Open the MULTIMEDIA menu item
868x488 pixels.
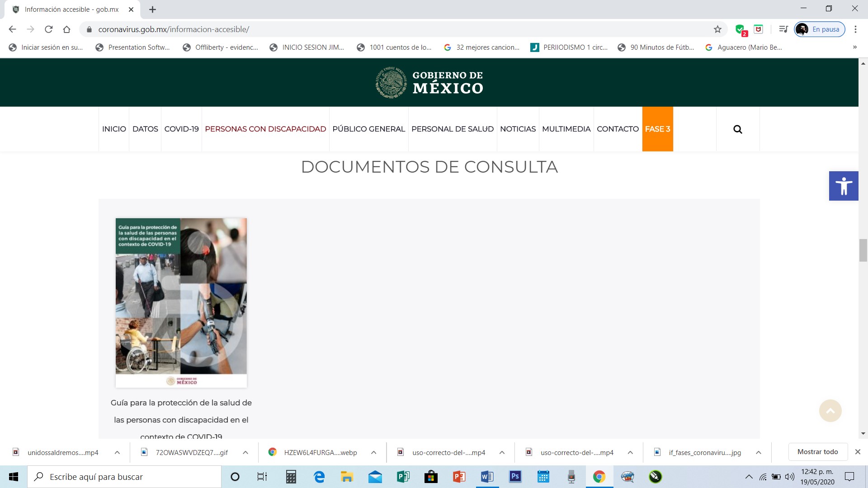(566, 129)
